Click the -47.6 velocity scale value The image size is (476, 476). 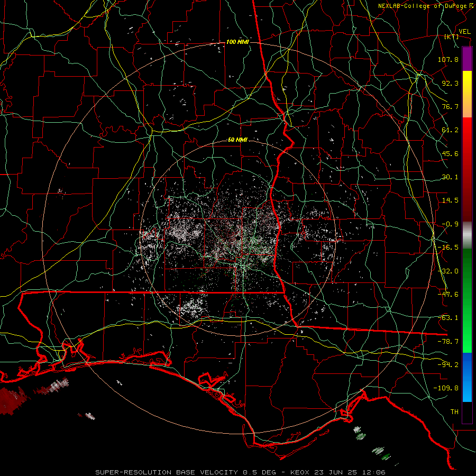(448, 295)
